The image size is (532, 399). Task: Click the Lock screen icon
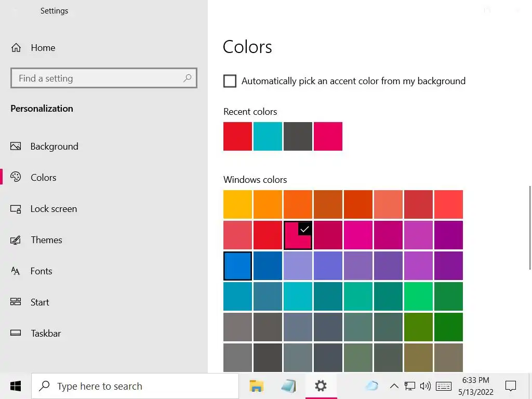coord(16,209)
